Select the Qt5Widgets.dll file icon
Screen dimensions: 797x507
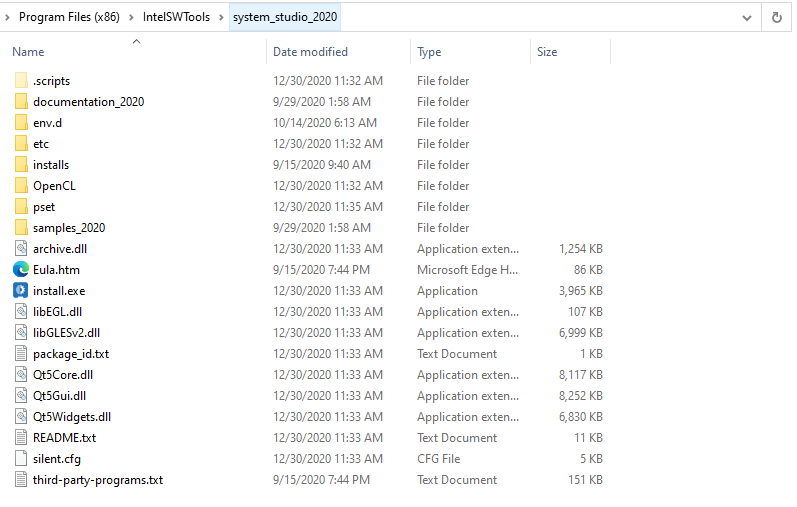[x=21, y=416]
